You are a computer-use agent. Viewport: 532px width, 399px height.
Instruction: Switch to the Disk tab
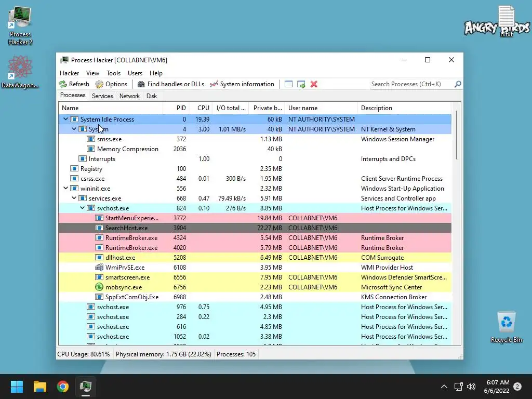click(x=152, y=96)
